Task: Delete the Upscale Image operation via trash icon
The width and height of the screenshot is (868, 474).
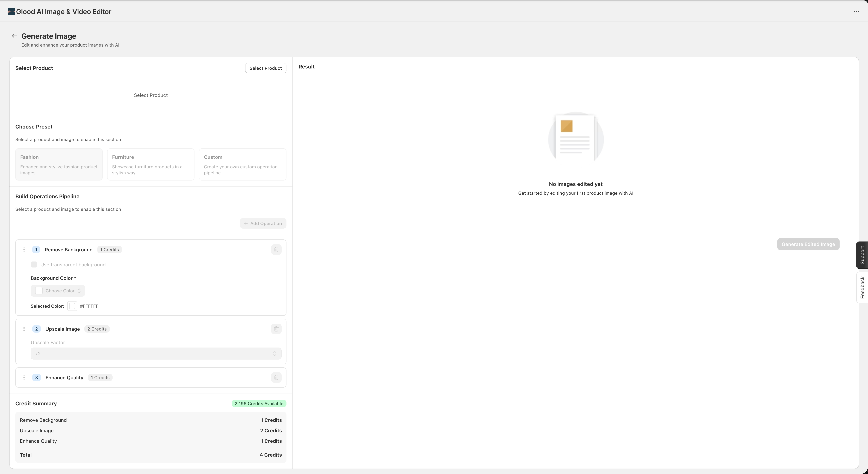Action: click(x=276, y=329)
